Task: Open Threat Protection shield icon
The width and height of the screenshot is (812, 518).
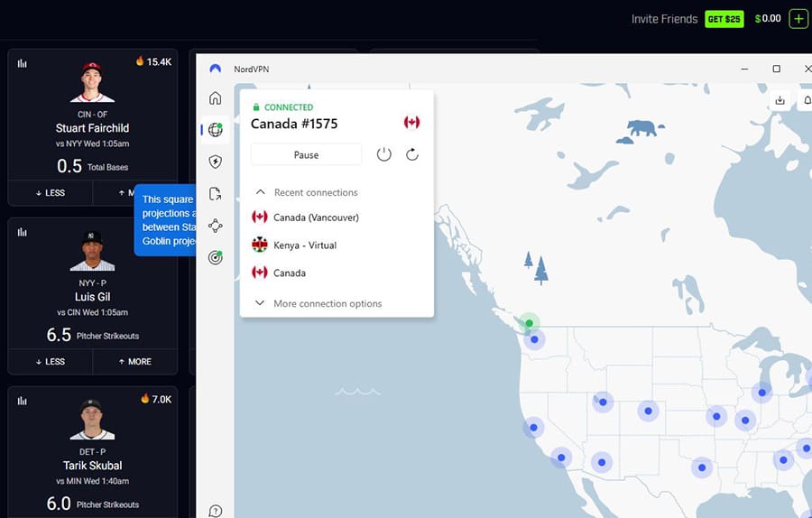Action: [x=215, y=162]
